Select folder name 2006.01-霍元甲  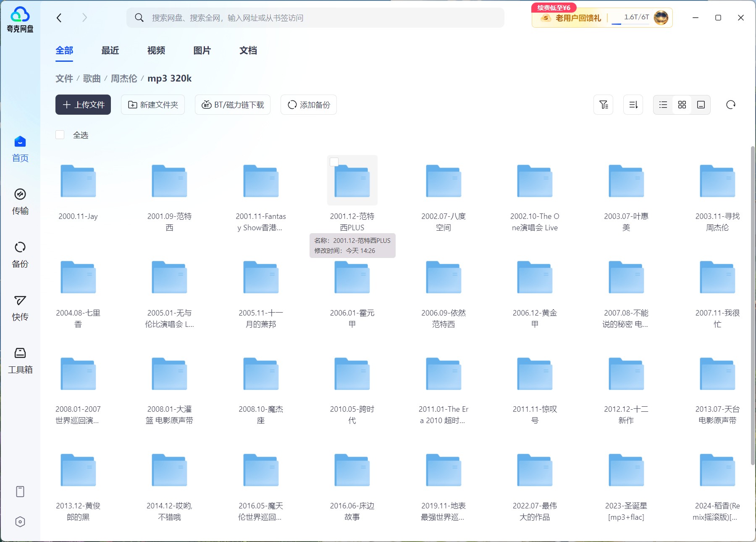point(352,318)
